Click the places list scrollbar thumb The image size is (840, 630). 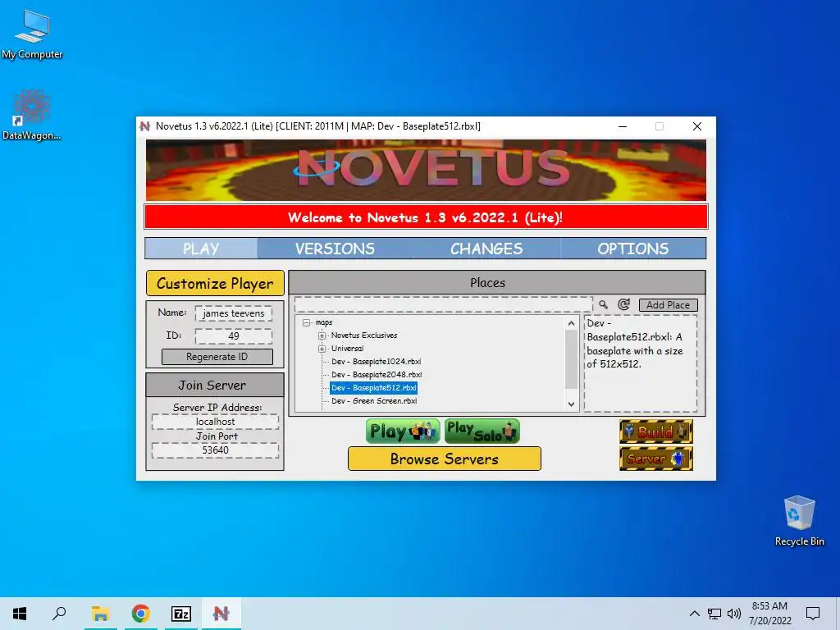(571, 359)
